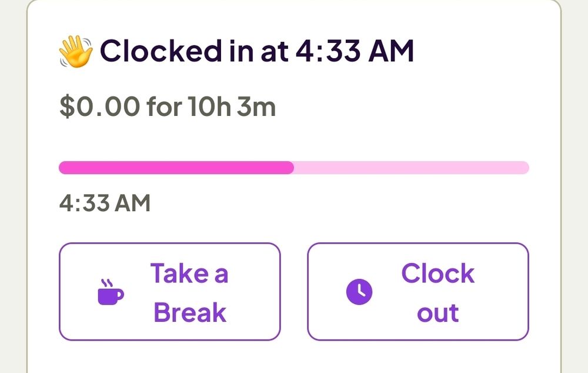Click the word Break in the button
This screenshot has width=588, height=373.
[x=189, y=312]
